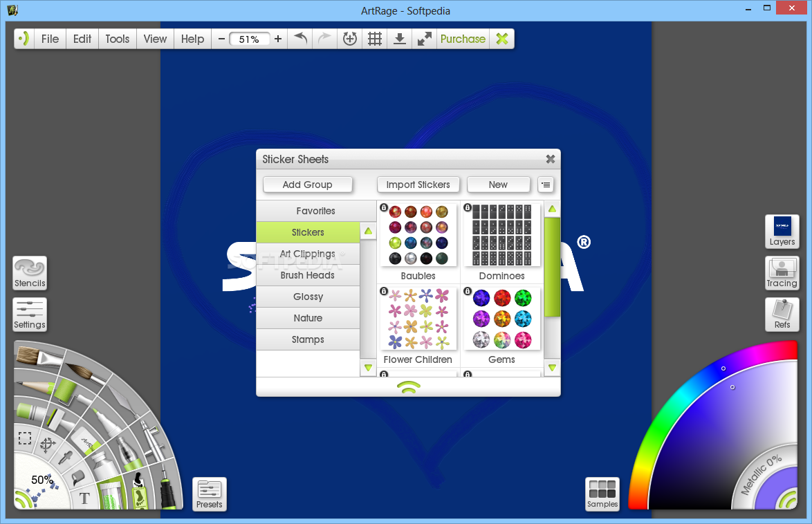This screenshot has width=812, height=524.
Task: Click the Import Stickers button
Action: (418, 185)
